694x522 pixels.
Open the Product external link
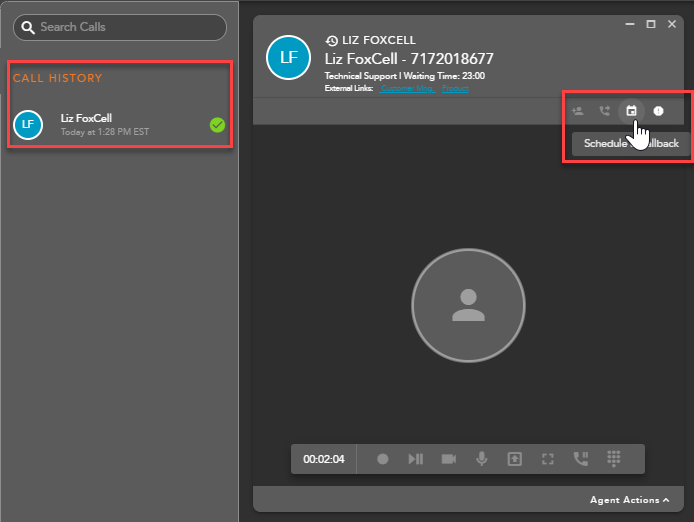tap(455, 89)
